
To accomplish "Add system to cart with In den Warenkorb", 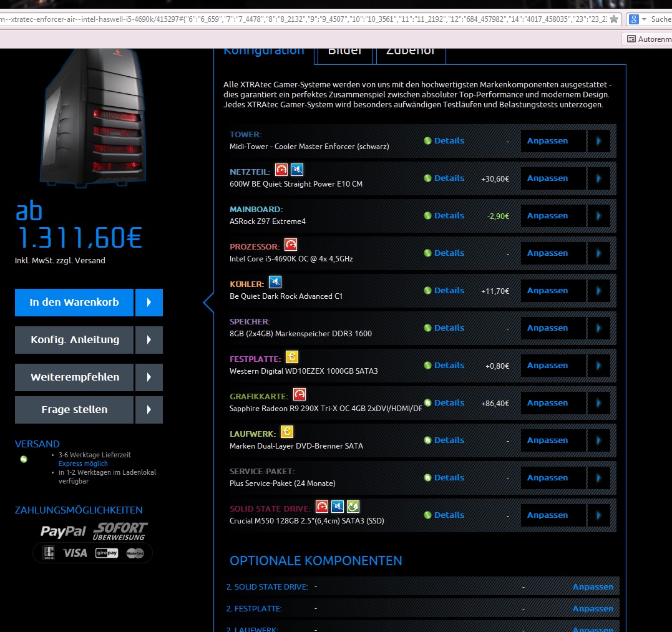I will coord(74,303).
